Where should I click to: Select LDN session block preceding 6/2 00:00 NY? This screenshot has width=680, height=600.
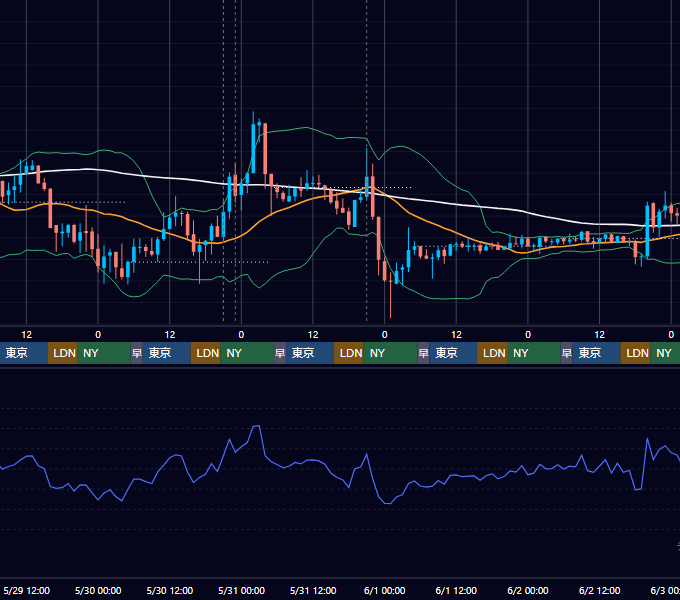[492, 353]
